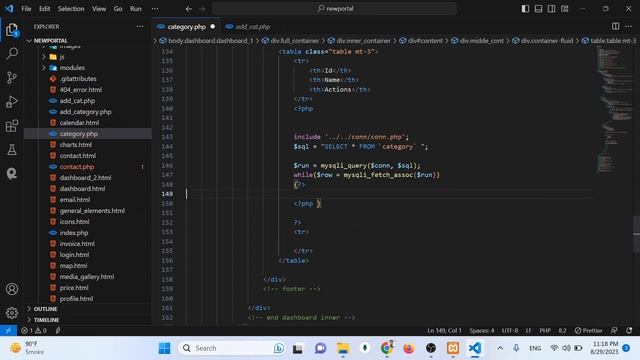This screenshot has height=360, width=640.
Task: Click the feedback icon in status bar
Action: click(x=614, y=331)
